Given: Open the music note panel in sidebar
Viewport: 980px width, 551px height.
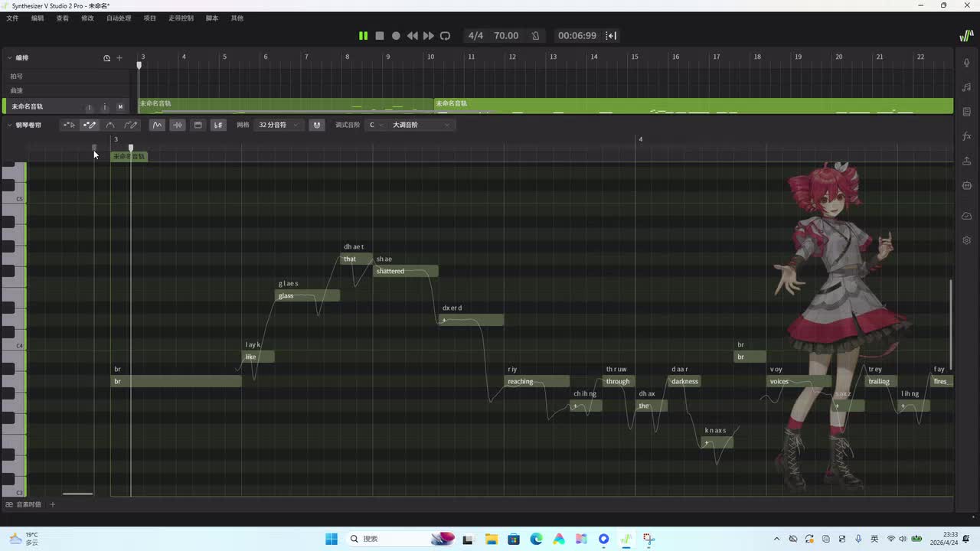Looking at the screenshot, I should click(967, 87).
